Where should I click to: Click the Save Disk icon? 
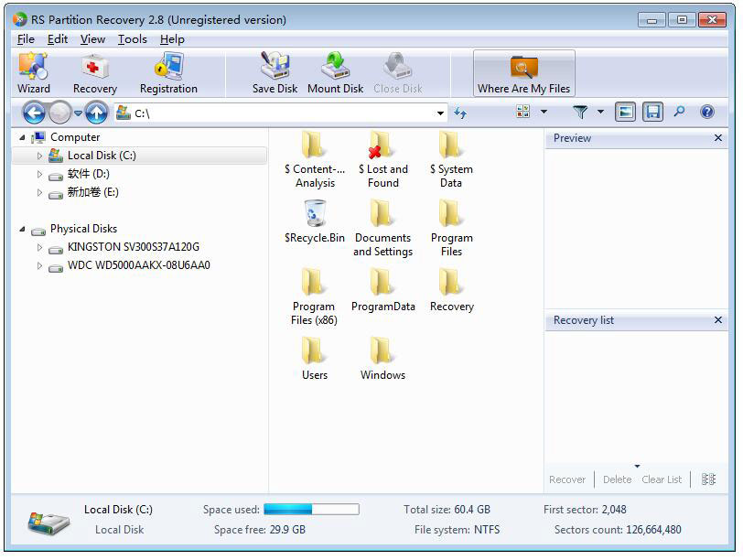275,73
